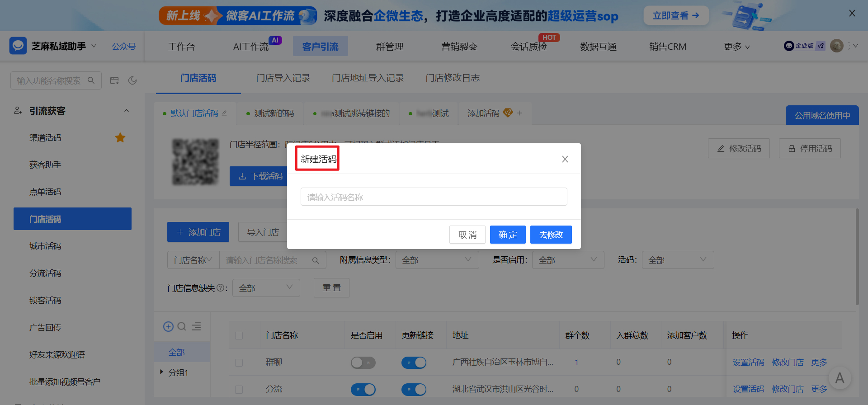Viewport: 868px width, 405px height.
Task: Click the search magnifier in function search
Action: 91,80
